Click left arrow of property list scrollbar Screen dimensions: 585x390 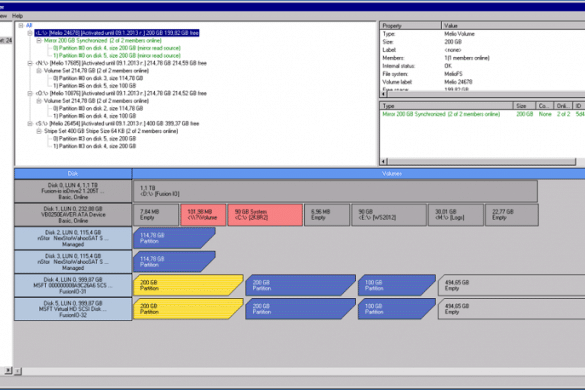[x=384, y=94]
